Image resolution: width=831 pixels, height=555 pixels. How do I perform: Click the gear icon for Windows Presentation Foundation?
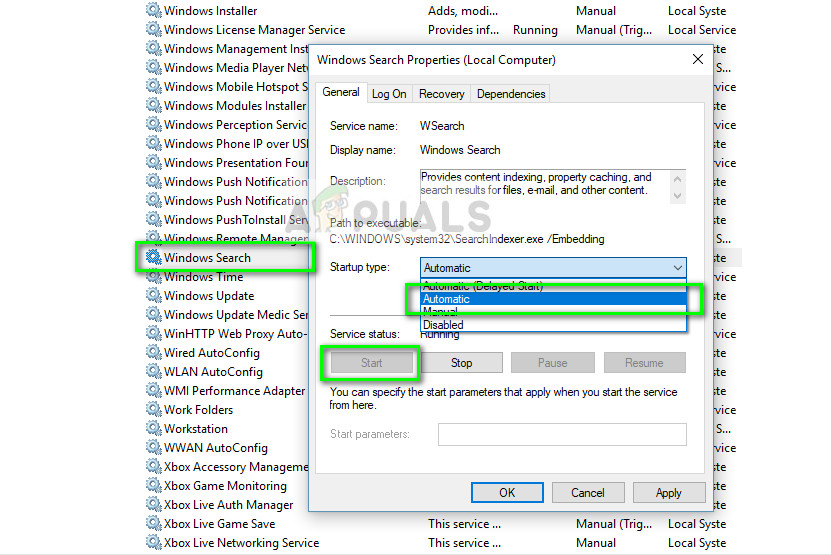point(154,162)
